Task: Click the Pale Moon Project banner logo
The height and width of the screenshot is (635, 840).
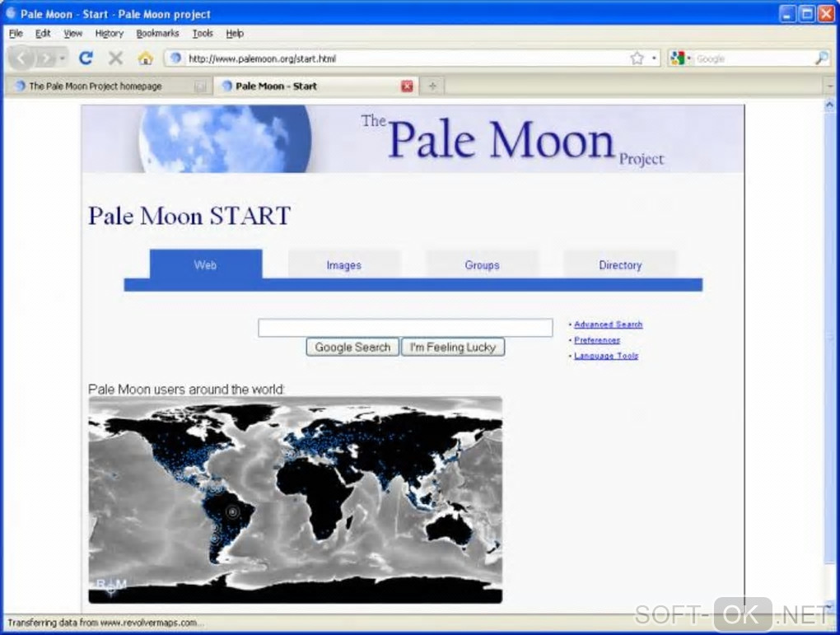Action: click(413, 139)
